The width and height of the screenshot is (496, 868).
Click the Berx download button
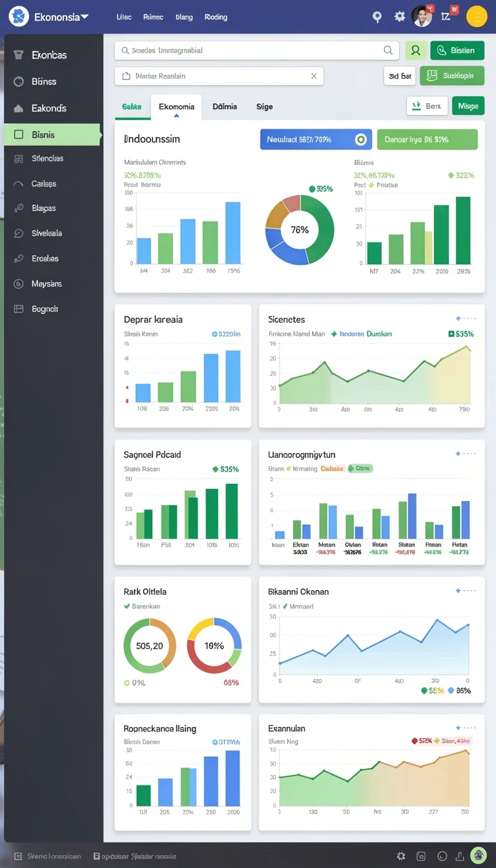427,106
